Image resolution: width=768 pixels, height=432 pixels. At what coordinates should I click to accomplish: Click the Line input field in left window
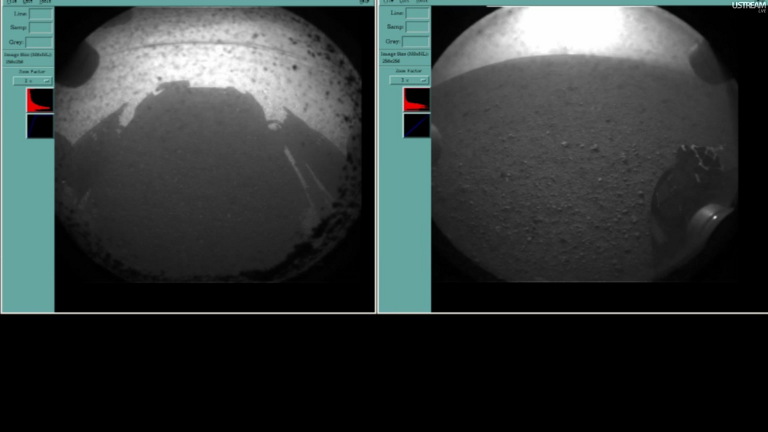(41, 14)
